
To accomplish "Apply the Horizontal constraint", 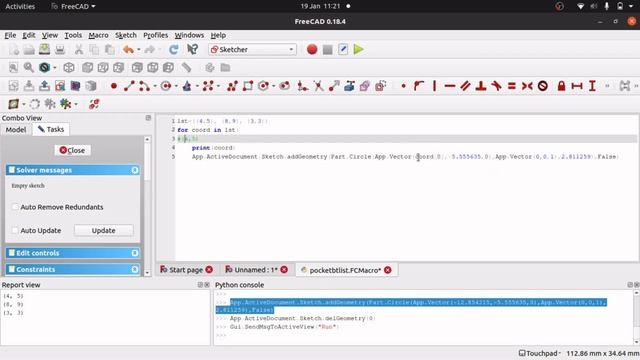I will [450, 86].
